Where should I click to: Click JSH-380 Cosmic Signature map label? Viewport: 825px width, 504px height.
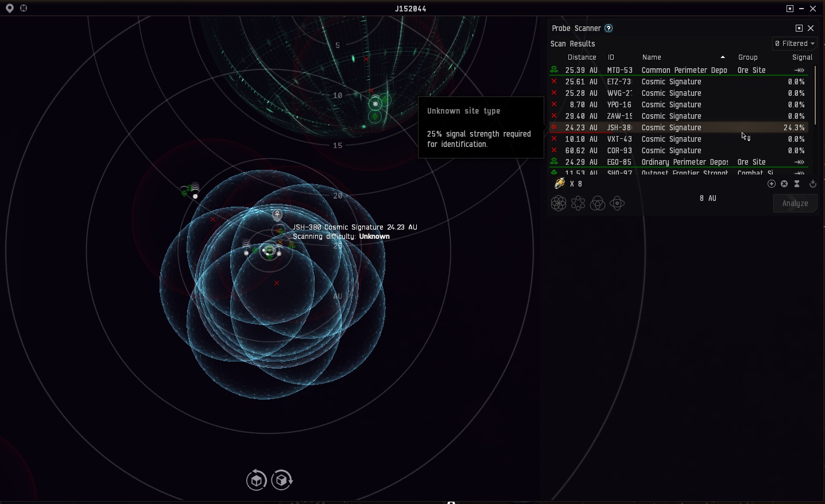click(x=355, y=227)
